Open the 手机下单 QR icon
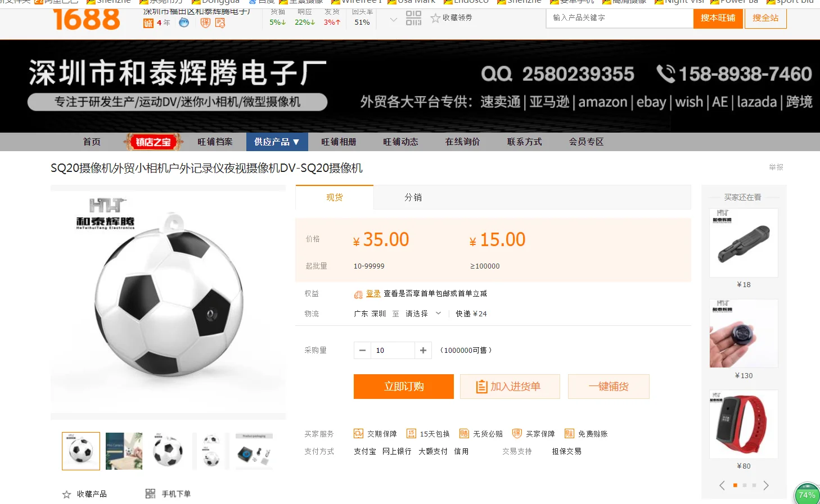820x504 pixels. (150, 494)
